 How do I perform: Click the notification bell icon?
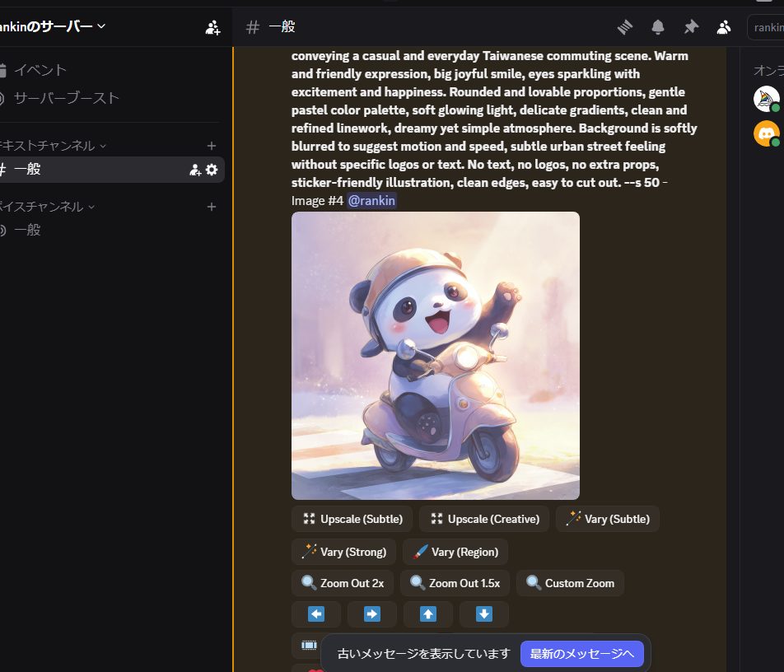tap(658, 27)
